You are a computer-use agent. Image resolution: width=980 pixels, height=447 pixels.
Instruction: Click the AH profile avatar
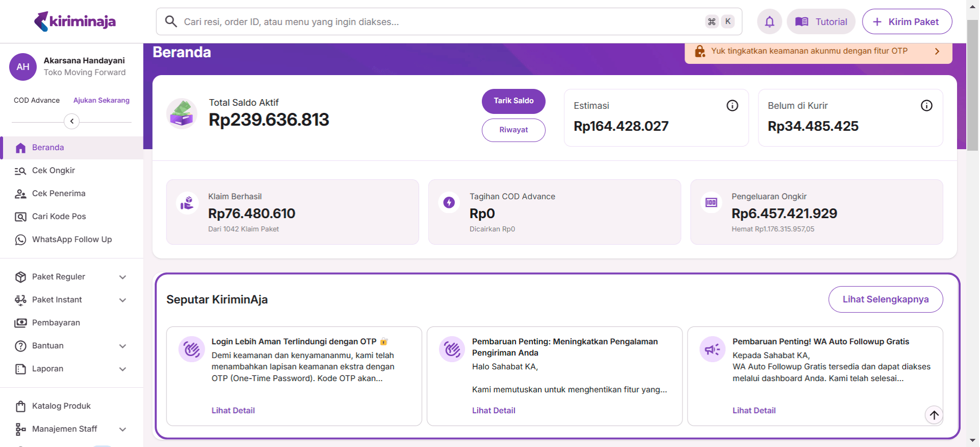[23, 67]
